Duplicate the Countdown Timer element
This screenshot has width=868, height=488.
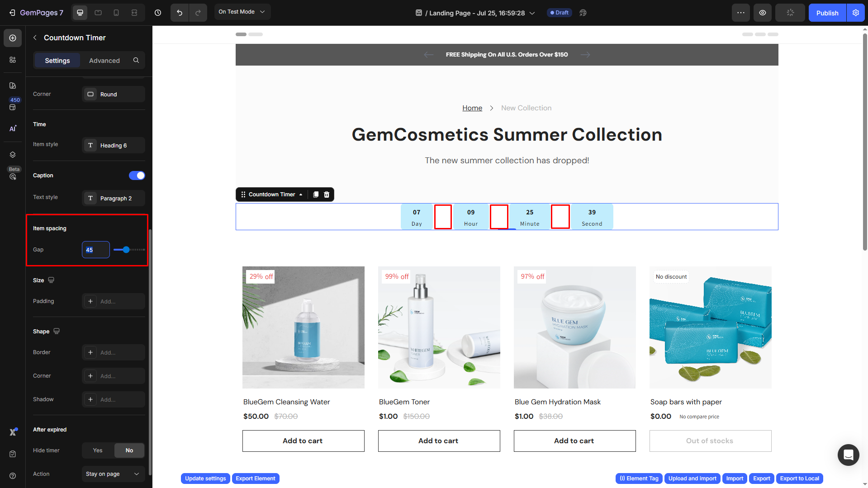click(316, 194)
